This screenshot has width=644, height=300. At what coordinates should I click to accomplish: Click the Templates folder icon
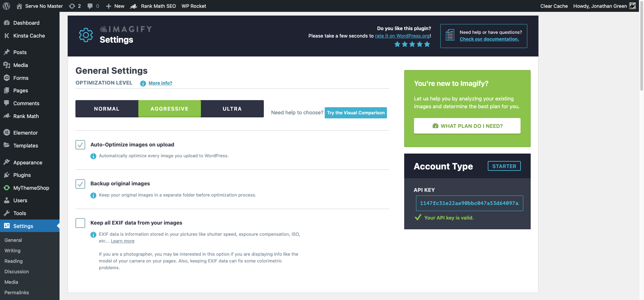click(7, 145)
